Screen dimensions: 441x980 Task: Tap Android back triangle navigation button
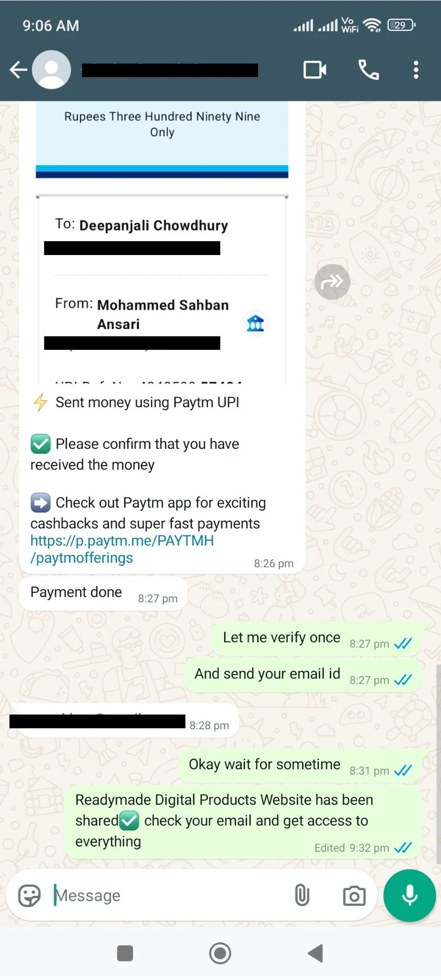coord(316,953)
